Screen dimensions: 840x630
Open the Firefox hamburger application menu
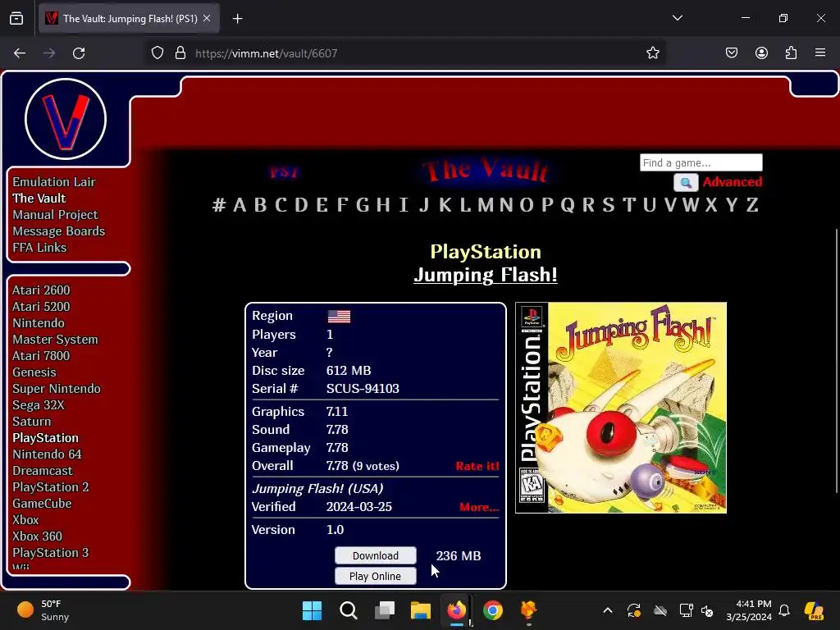(x=820, y=52)
